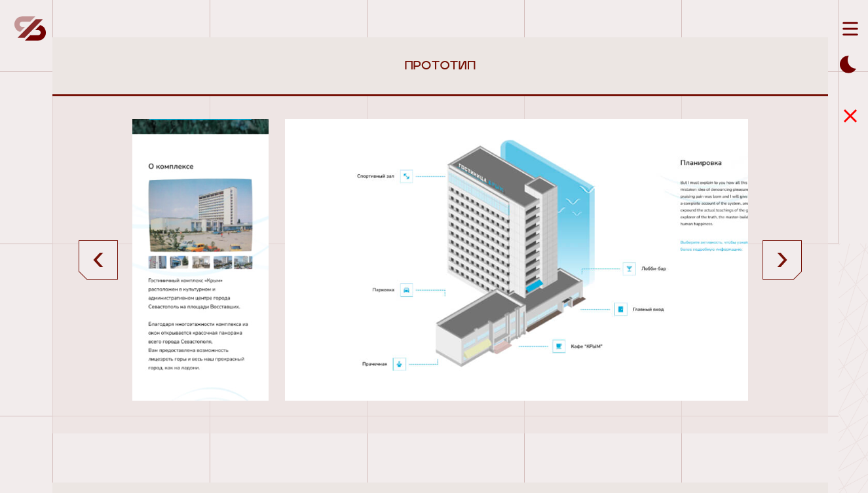Click the 'Лобби-бар' label
Viewport: 868px width, 493px height.
(654, 268)
